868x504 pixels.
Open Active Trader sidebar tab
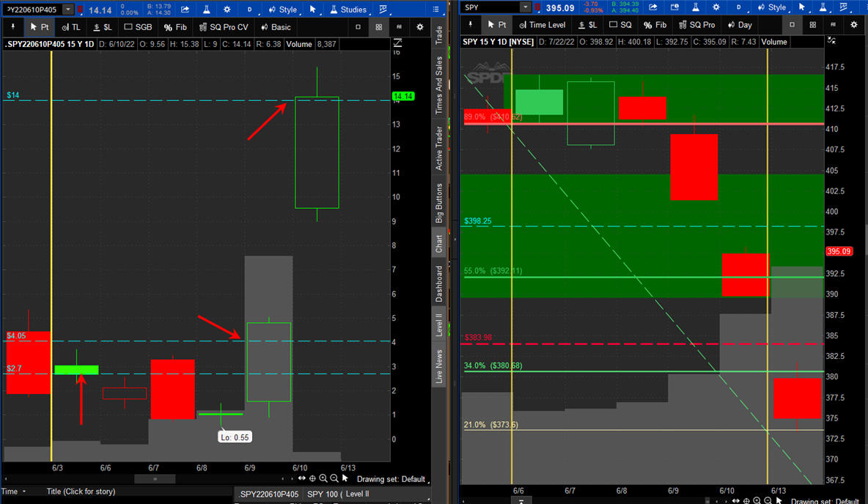click(x=439, y=148)
